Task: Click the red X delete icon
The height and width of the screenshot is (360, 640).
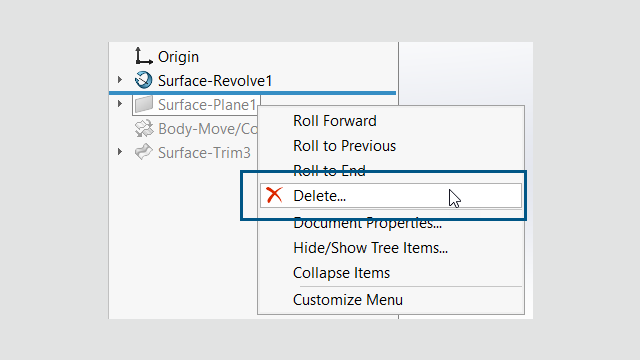Action: [274, 195]
